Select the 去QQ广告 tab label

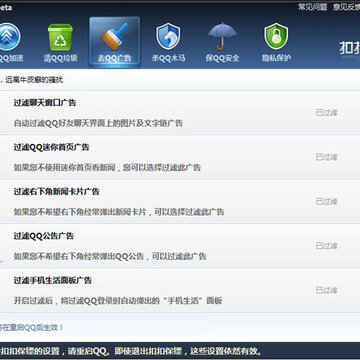(x=114, y=58)
